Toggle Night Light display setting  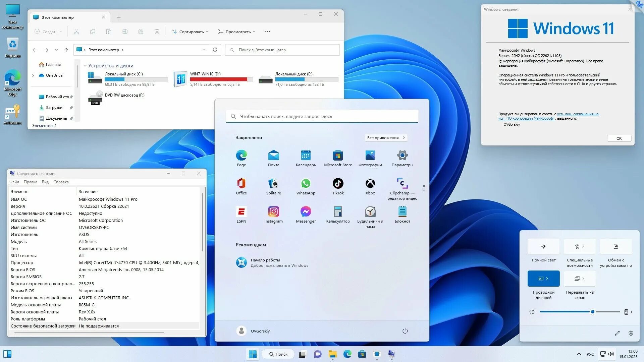click(x=543, y=246)
